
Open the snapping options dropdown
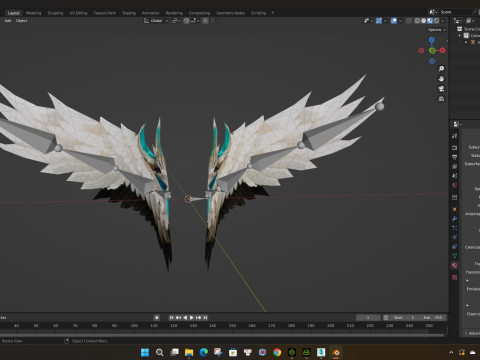click(x=195, y=21)
